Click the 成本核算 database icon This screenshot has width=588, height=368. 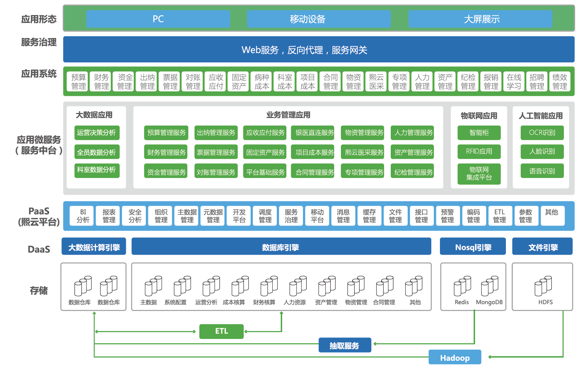point(240,286)
